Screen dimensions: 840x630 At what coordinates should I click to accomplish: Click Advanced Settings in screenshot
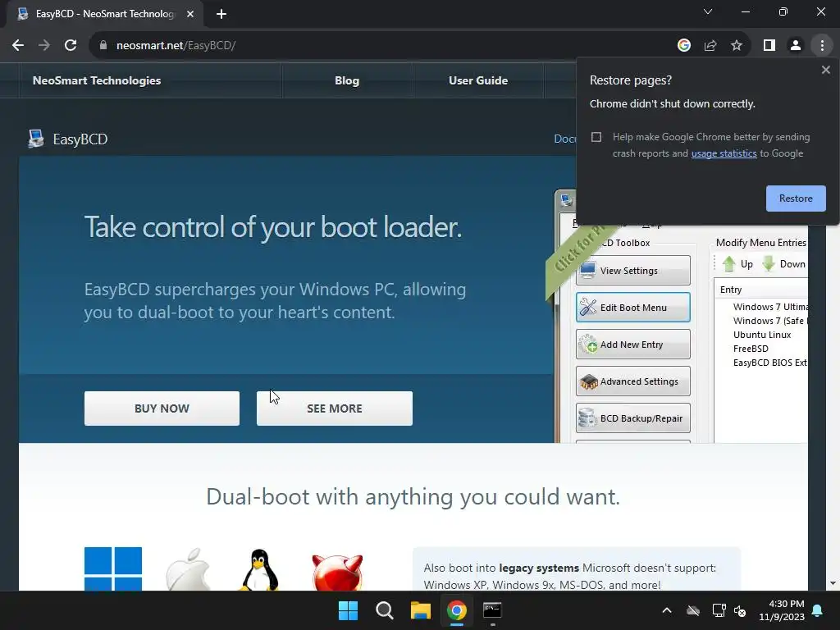click(633, 381)
